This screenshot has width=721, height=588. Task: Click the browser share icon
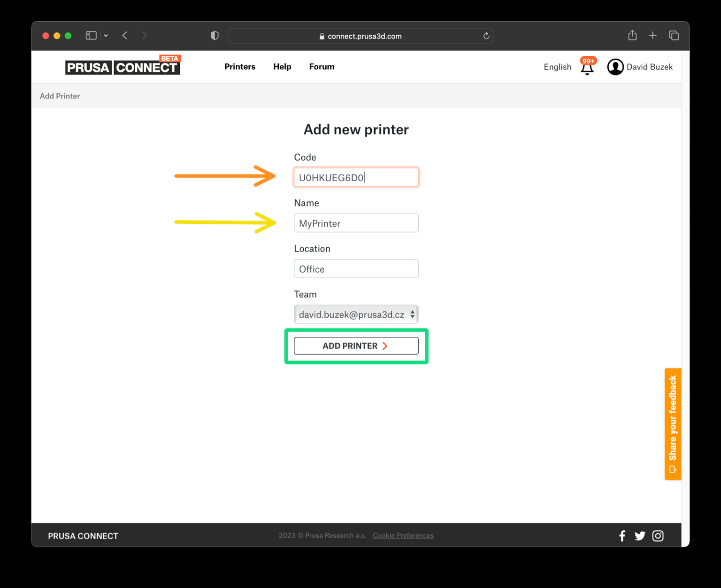(x=632, y=35)
